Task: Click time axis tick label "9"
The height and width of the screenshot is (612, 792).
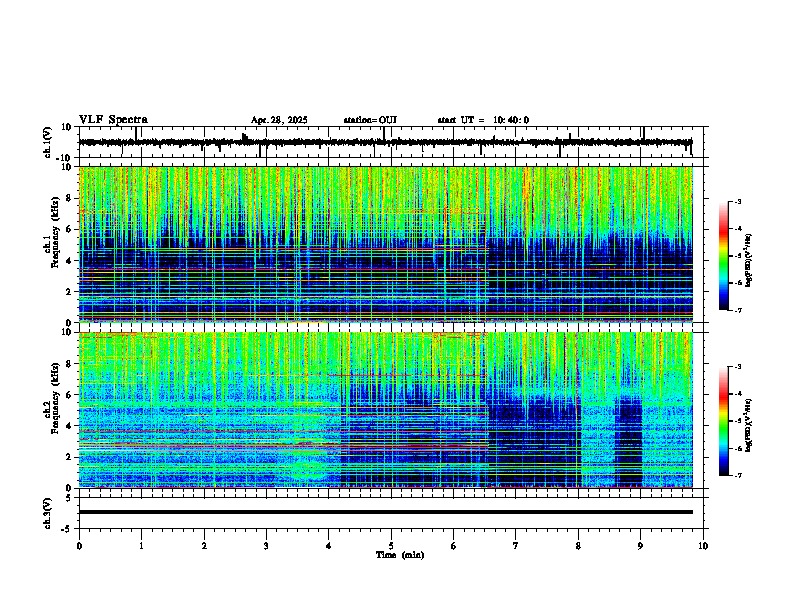Action: [x=640, y=546]
